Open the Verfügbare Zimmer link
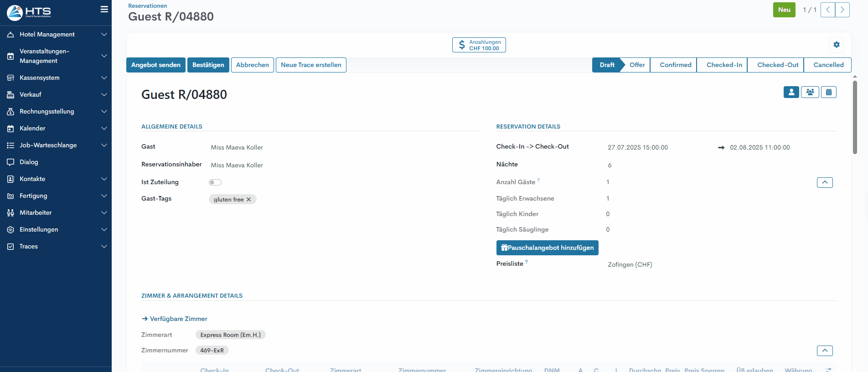 coord(178,319)
